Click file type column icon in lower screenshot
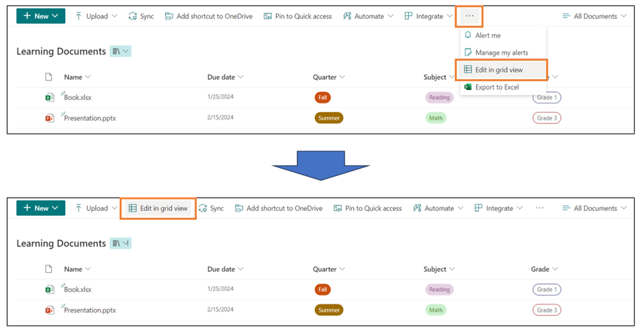644x332 pixels. click(x=48, y=269)
